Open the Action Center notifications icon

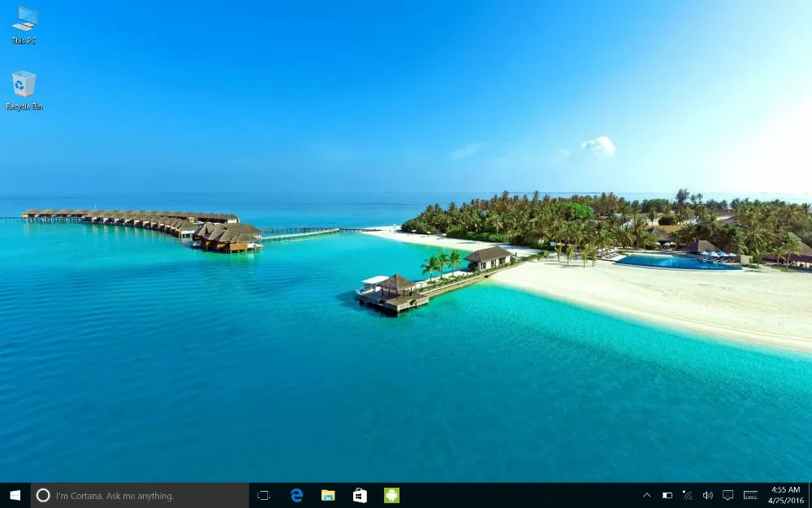728,496
